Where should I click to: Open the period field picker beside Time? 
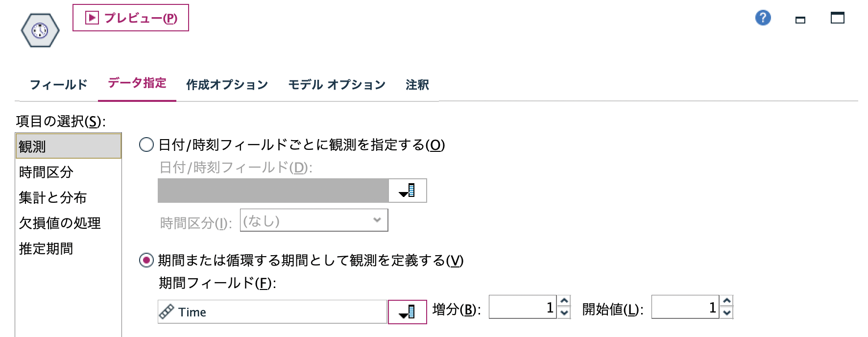click(407, 312)
